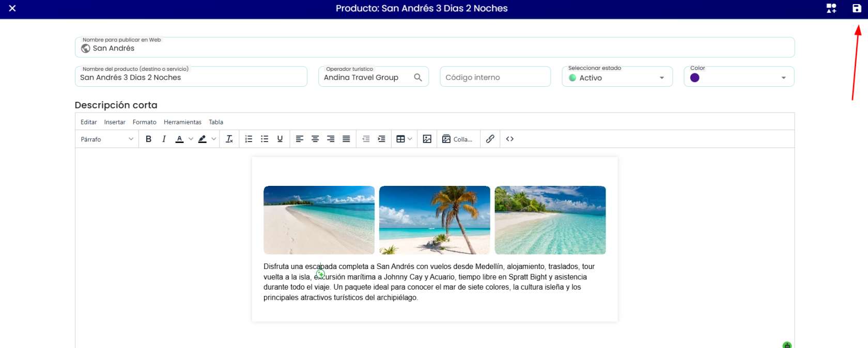Toggle bold formatting in editor
Image resolution: width=868 pixels, height=348 pixels.
(148, 139)
